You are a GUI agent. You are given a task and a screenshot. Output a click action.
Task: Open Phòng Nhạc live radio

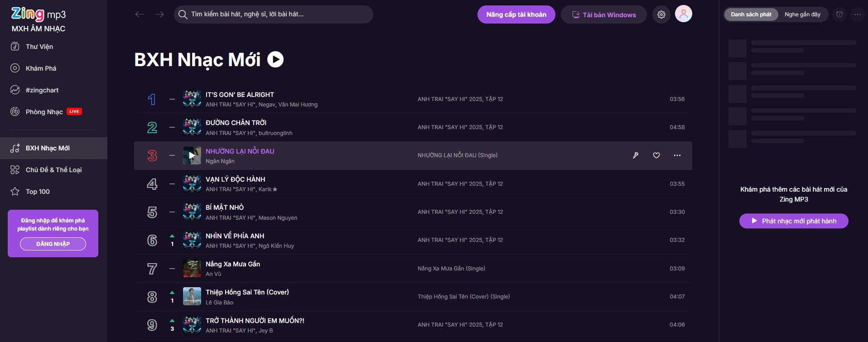click(x=44, y=112)
